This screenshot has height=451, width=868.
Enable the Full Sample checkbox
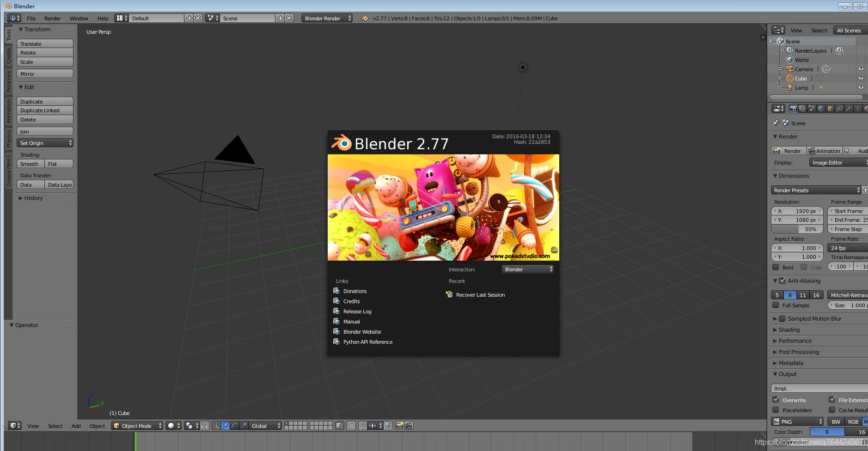[x=776, y=305]
